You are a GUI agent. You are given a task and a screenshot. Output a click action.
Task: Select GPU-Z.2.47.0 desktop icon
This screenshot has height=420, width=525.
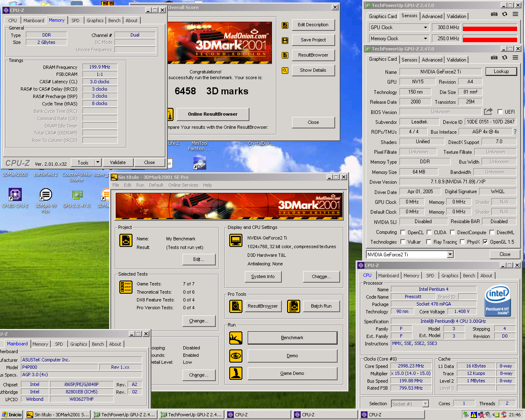click(77, 198)
